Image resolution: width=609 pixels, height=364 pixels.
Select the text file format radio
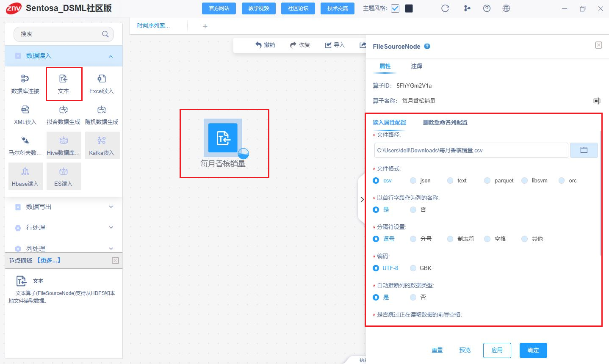tap(450, 180)
